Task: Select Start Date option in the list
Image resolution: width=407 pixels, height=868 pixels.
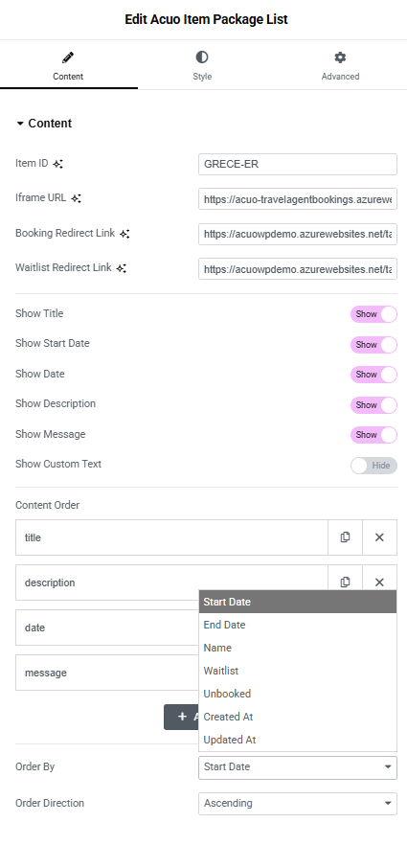Action: tap(298, 602)
